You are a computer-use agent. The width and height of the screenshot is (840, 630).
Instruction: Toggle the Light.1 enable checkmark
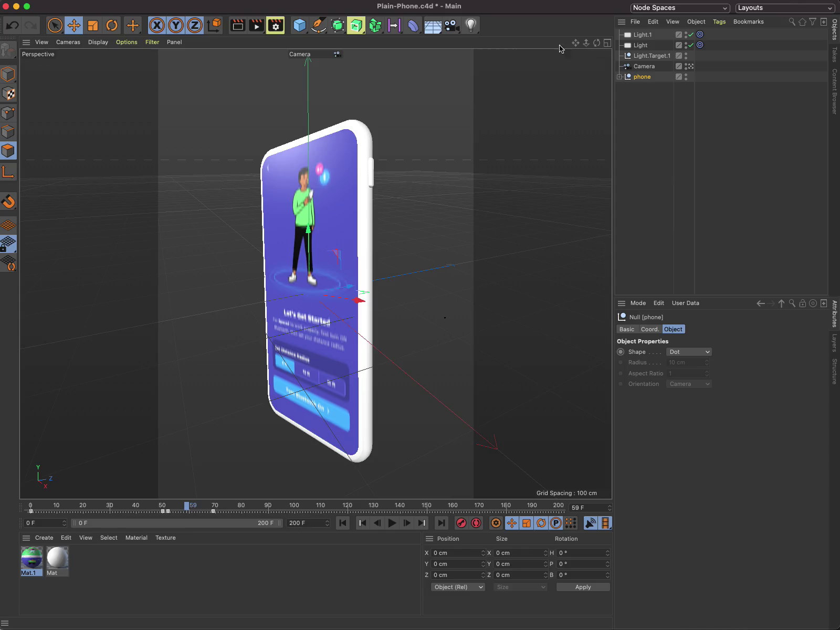point(691,35)
